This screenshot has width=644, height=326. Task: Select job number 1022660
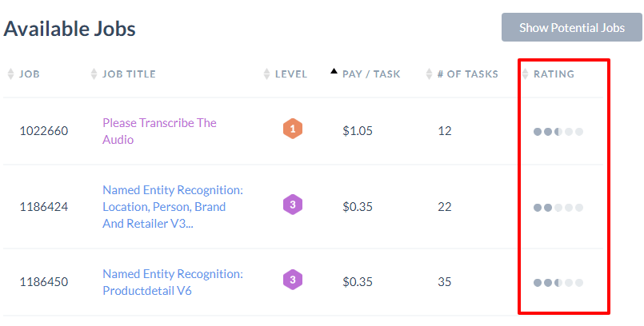click(x=44, y=131)
